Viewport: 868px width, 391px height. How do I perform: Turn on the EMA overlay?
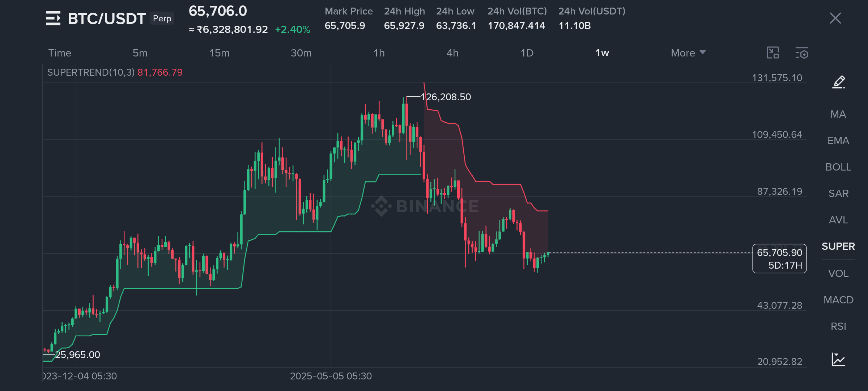[838, 140]
